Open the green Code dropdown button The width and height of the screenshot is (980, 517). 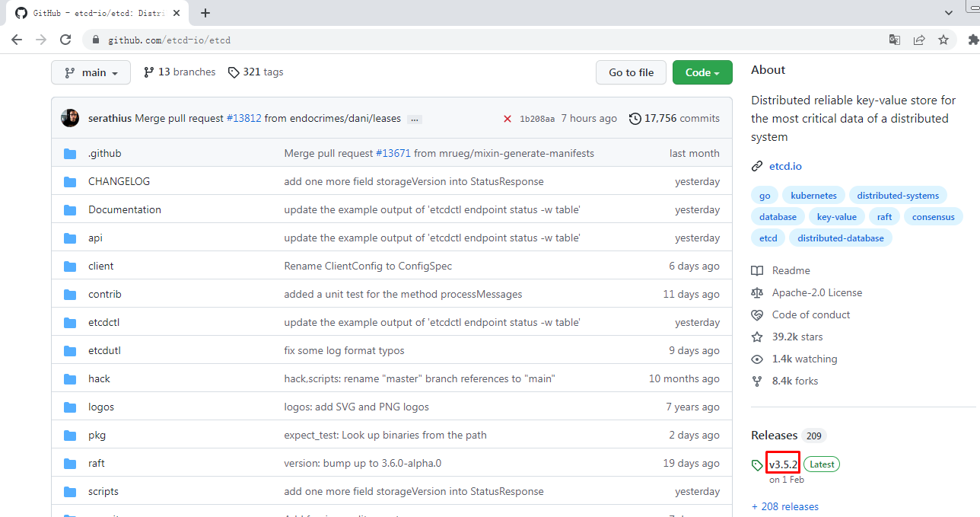702,72
